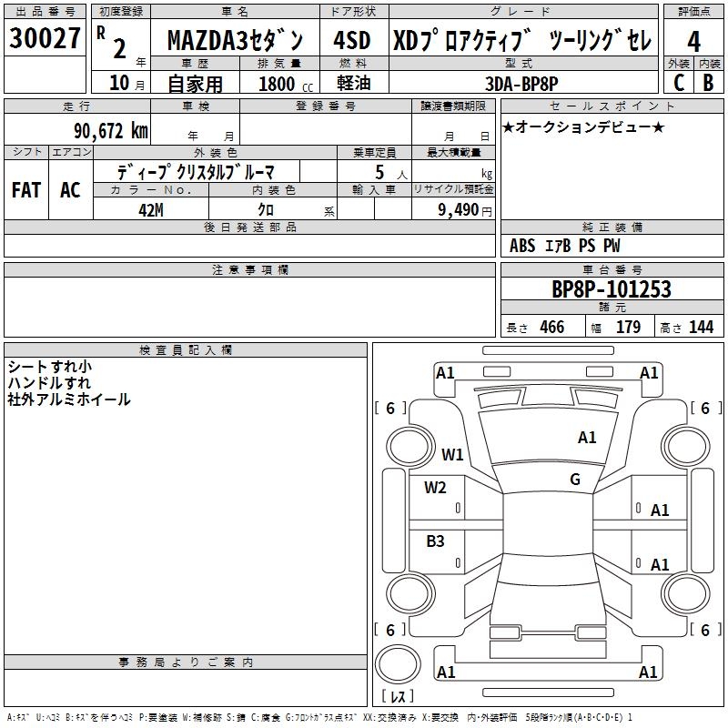This screenshot has height=728, width=728.
Task: Click the 車台番号 header
Action: 612,269
